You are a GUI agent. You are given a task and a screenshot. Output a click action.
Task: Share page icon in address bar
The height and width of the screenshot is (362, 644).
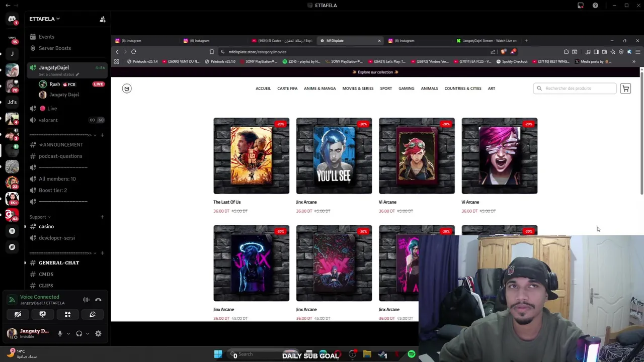click(x=493, y=52)
